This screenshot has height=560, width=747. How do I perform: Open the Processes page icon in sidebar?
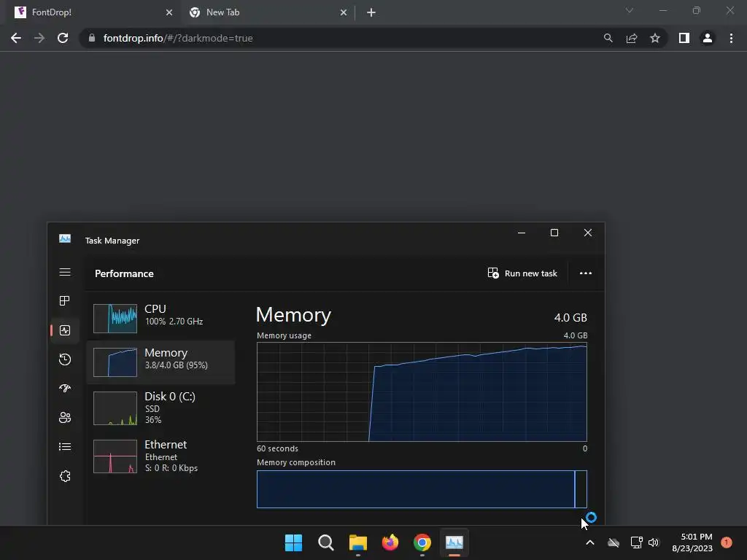click(65, 300)
